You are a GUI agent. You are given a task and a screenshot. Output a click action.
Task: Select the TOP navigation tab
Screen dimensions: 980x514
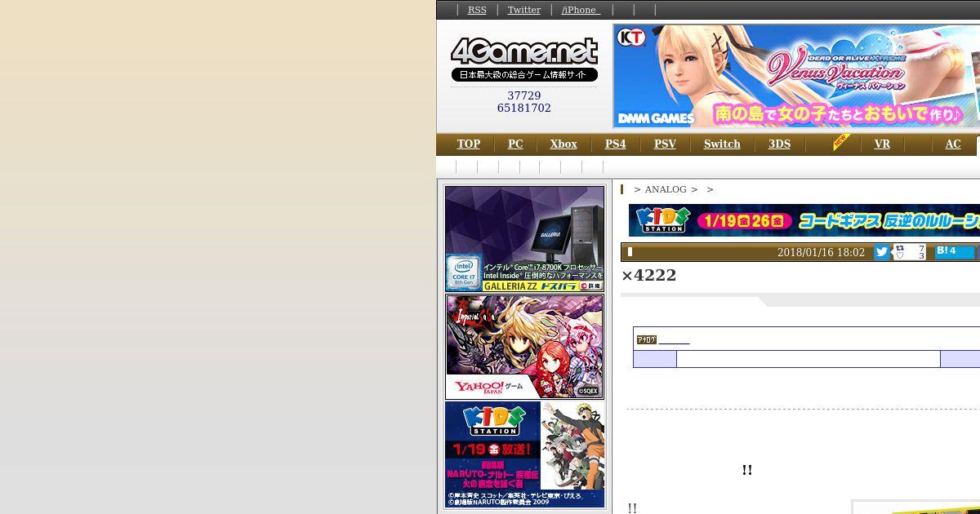(469, 144)
